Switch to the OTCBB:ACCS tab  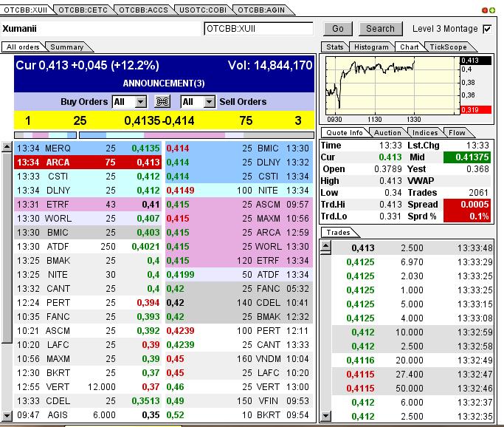(x=143, y=10)
